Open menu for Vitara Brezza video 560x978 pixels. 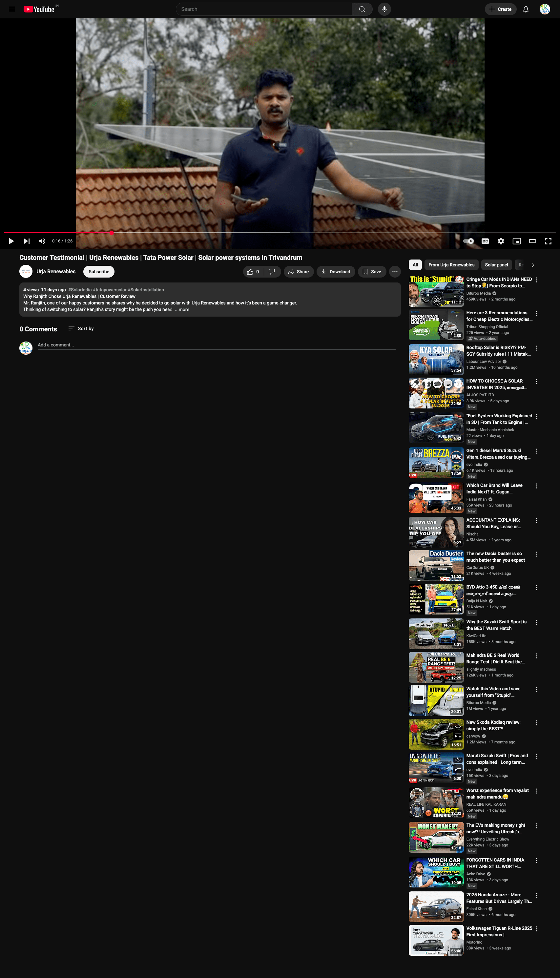tap(536, 451)
